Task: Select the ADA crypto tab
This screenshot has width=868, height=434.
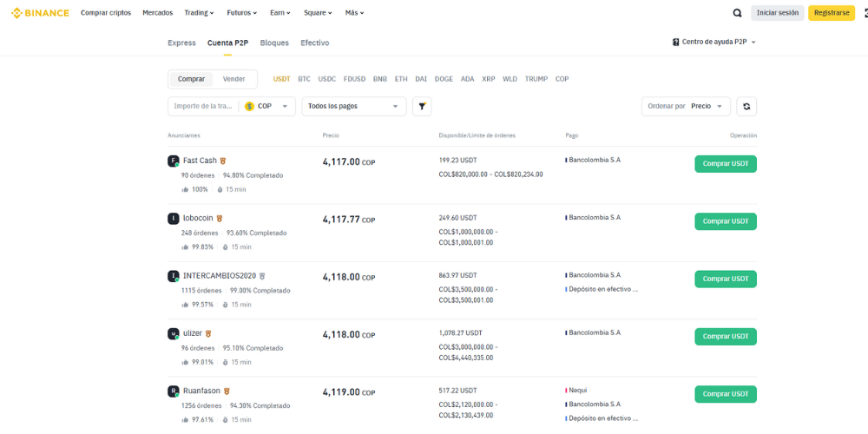Action: 468,79
